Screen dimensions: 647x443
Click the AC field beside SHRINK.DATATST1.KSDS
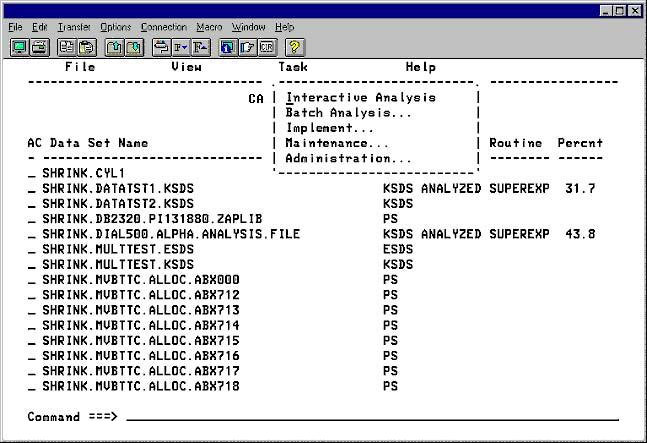pos(32,189)
